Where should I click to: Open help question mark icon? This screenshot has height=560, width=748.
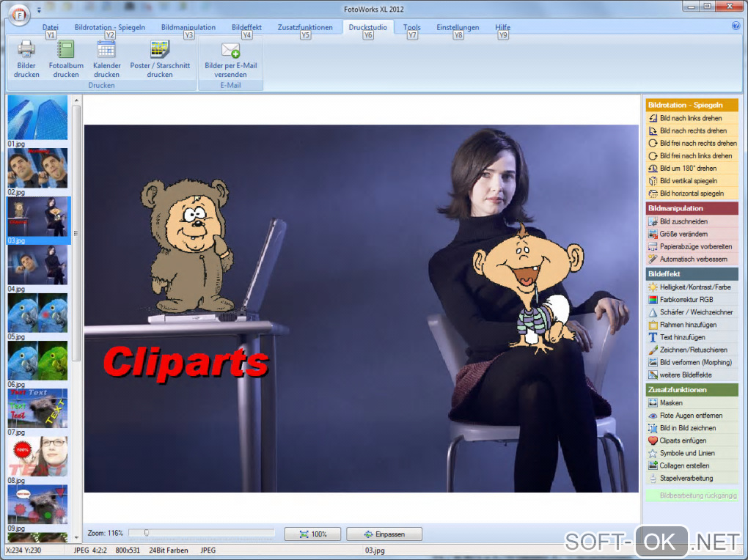coord(736,26)
